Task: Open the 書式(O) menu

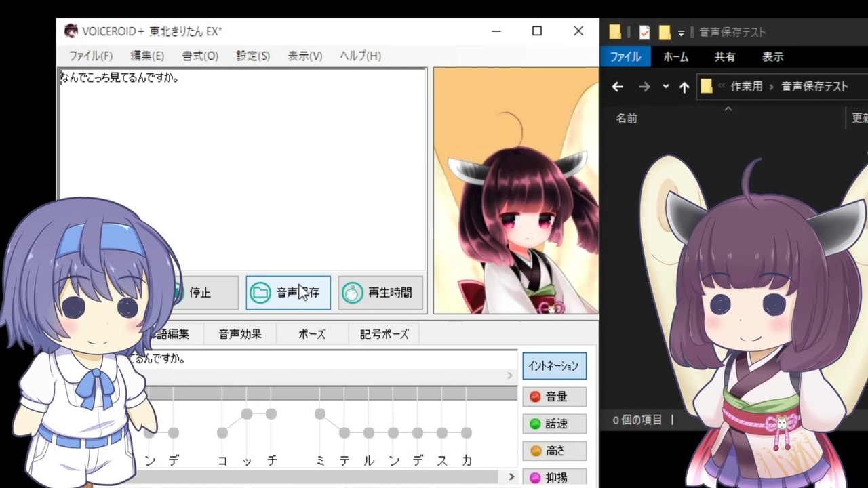Action: [x=199, y=56]
